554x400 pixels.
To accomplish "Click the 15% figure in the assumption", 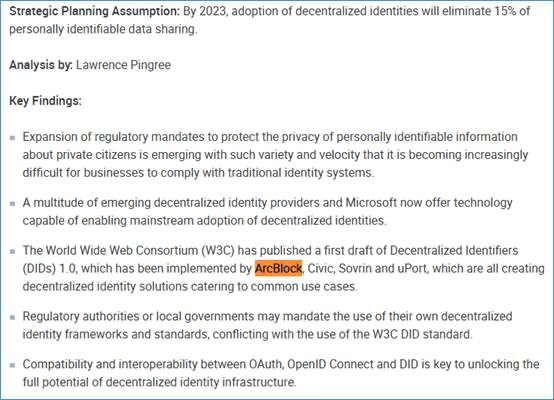I will [505, 11].
